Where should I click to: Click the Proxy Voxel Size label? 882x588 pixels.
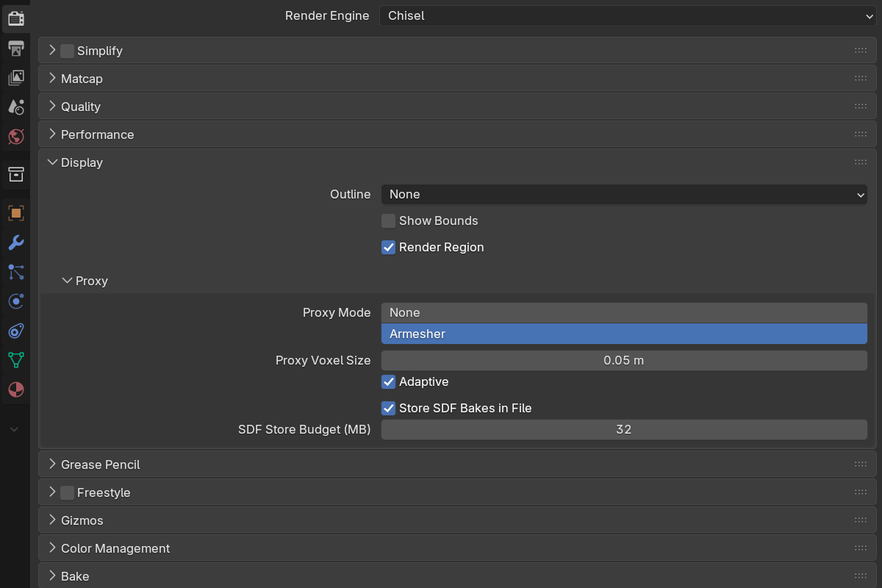coord(323,360)
